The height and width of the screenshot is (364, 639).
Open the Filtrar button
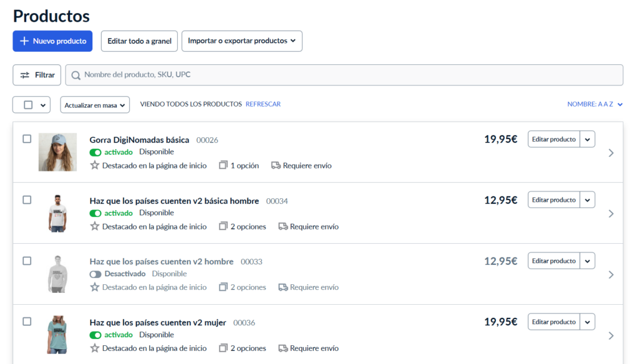37,75
